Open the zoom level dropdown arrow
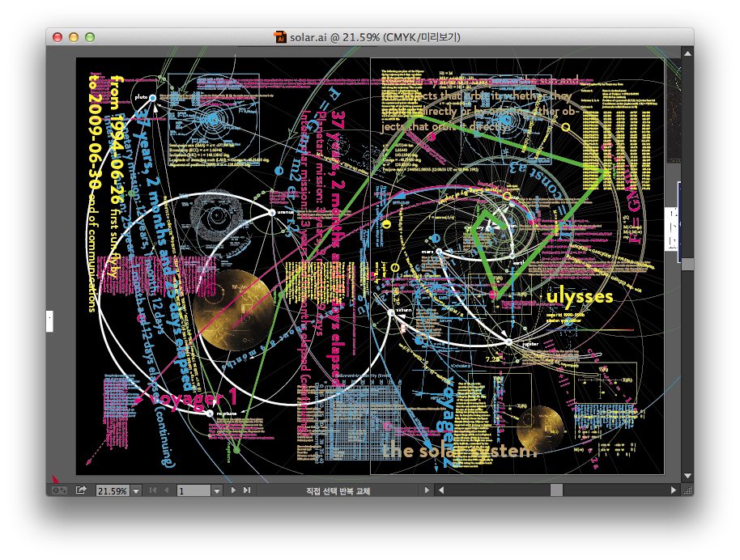This screenshot has height=560, width=740. tap(136, 490)
